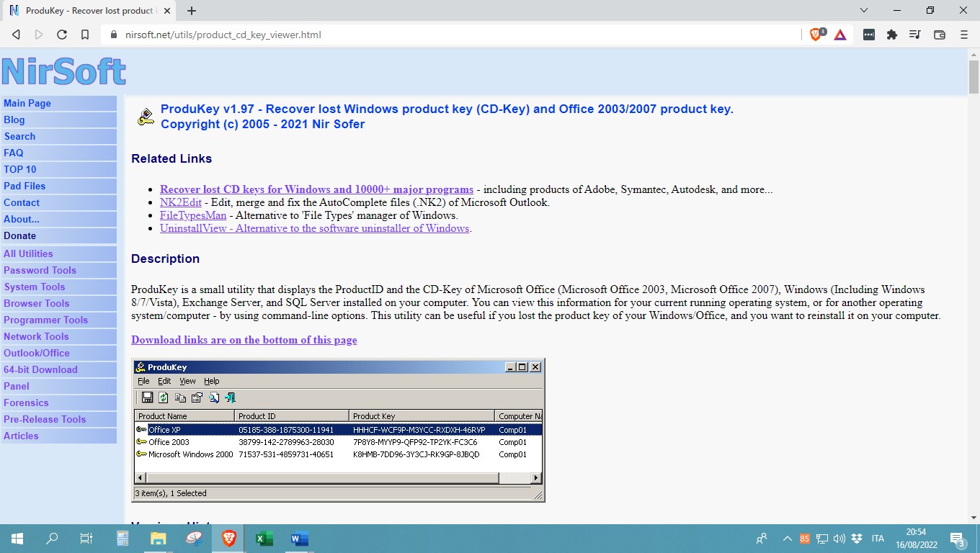980x553 pixels.
Task: Open TOP 10 in sidebar
Action: coord(59,169)
